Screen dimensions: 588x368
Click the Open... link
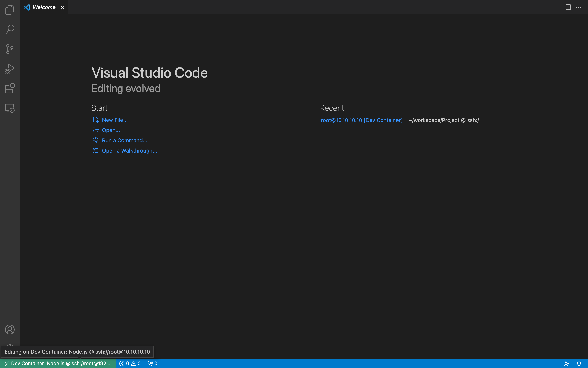click(x=111, y=130)
